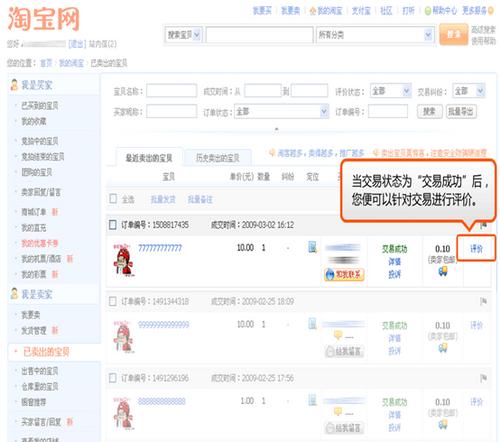The width and height of the screenshot is (500, 442).
Task: Open 更多服务 menu in top bar
Action: (477, 11)
